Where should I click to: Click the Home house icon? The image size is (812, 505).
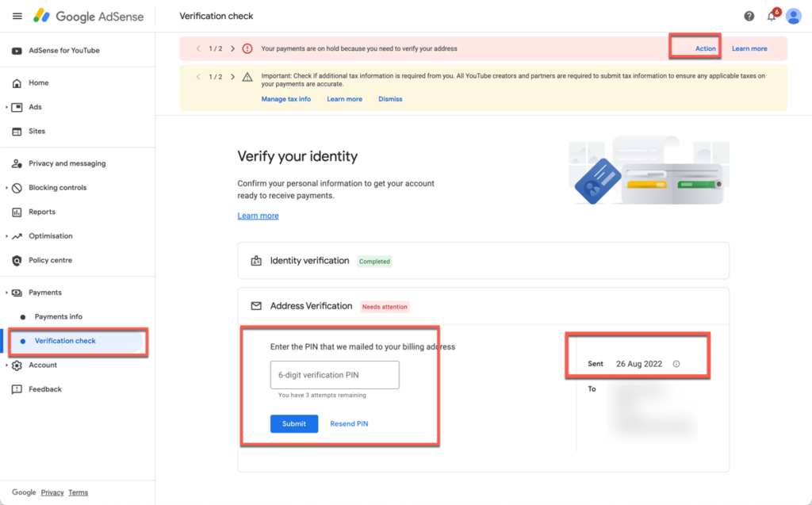click(17, 83)
